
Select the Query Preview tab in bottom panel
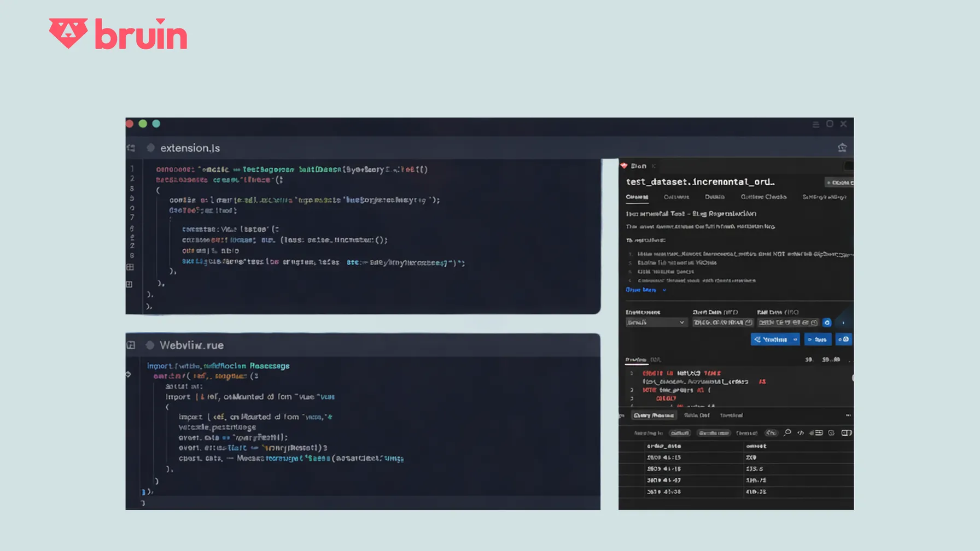click(654, 415)
